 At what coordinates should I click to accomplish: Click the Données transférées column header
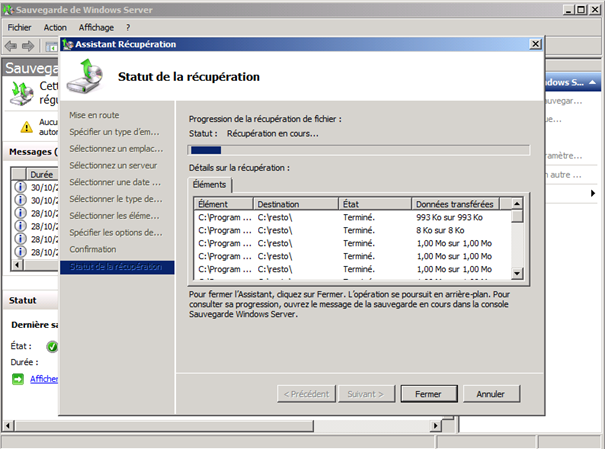[x=455, y=204]
